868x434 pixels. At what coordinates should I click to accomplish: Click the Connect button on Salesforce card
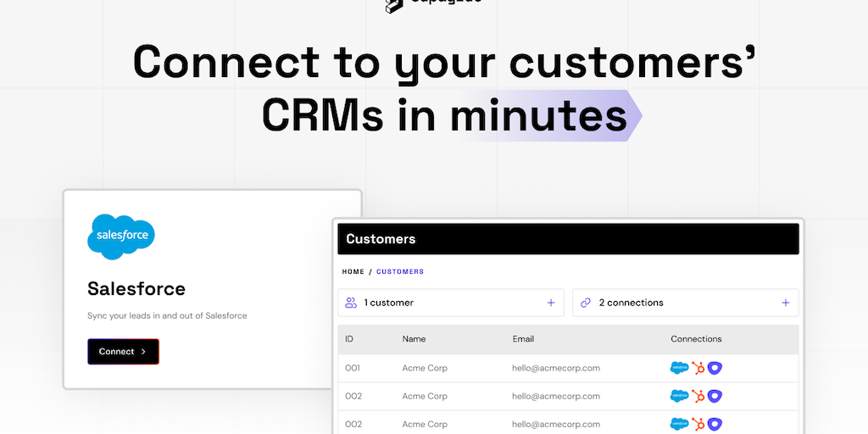coord(123,352)
